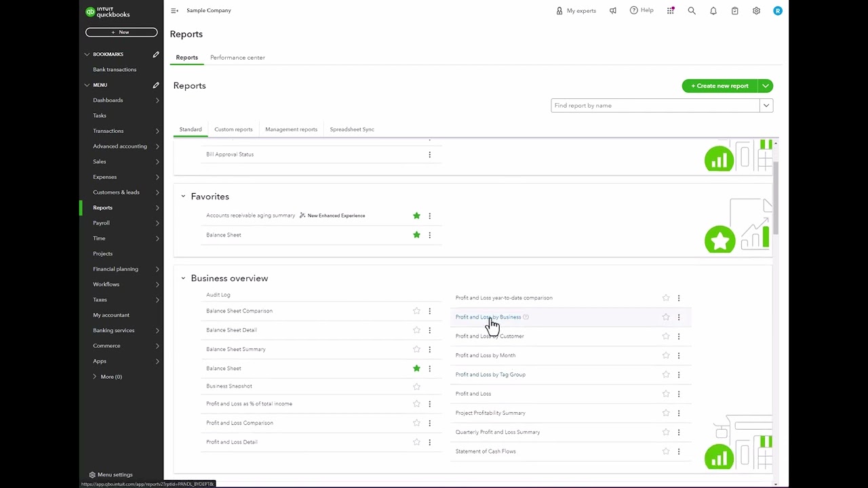Switch to the Performance center tab
Image resolution: width=868 pixels, height=488 pixels.
click(237, 58)
